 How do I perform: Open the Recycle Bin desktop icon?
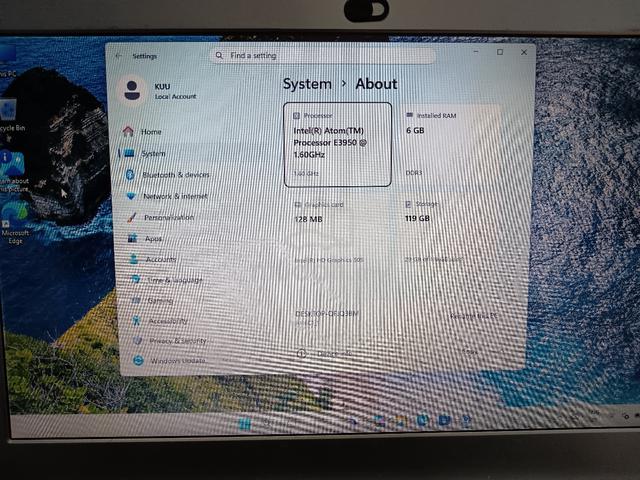pos(10,116)
